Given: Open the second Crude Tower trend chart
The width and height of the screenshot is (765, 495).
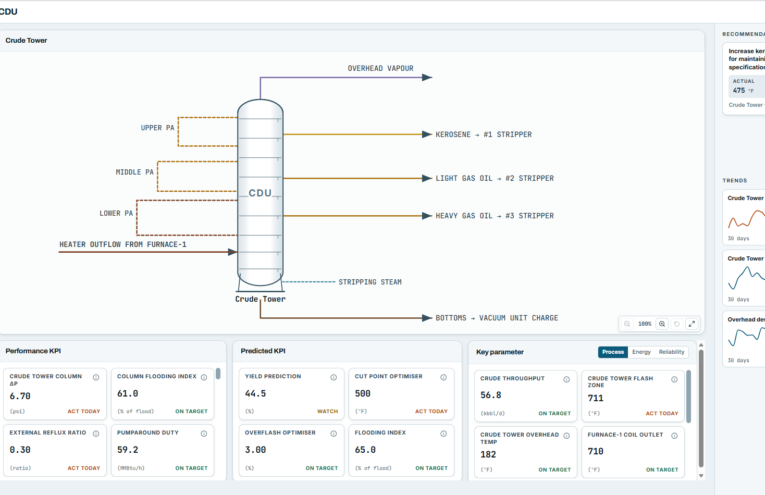Looking at the screenshot, I should (745, 278).
